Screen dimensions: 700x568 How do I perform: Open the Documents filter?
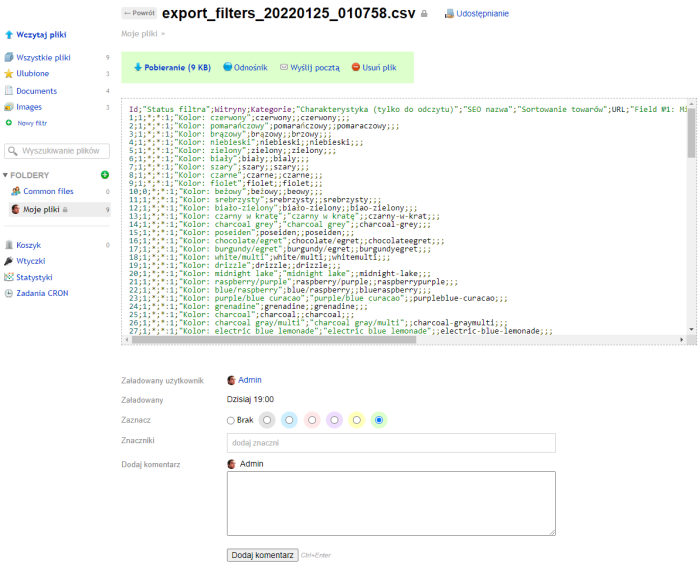[36, 90]
